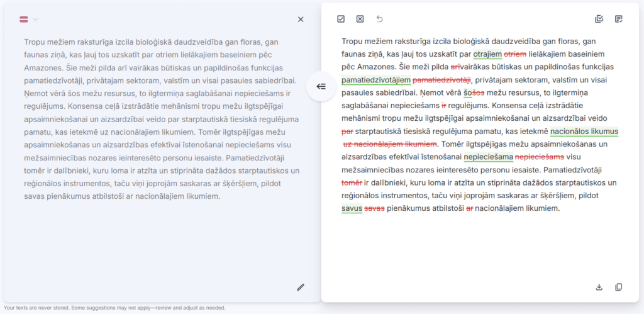
Task: Copy corrected text to clipboard
Action: click(x=619, y=287)
